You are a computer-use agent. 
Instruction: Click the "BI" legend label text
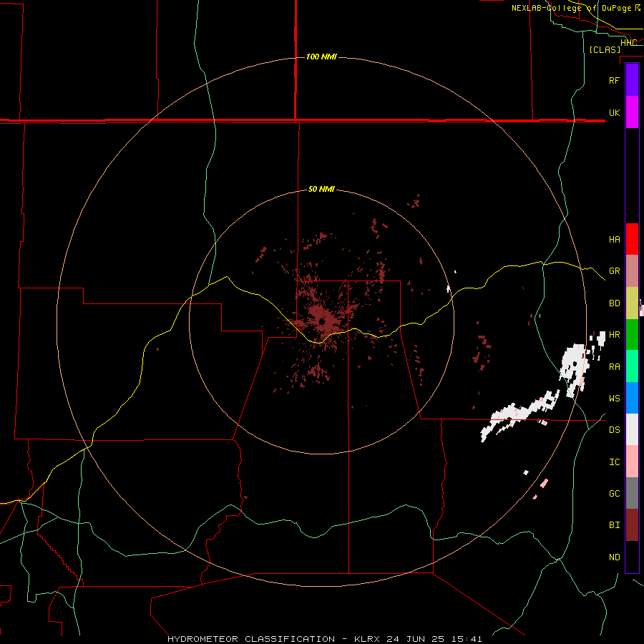(614, 525)
